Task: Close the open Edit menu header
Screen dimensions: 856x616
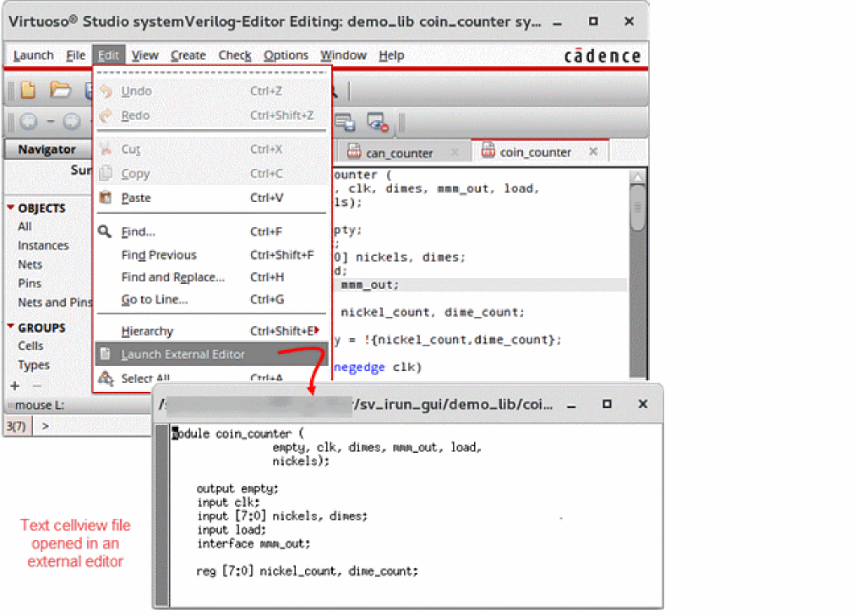Action: tap(109, 55)
